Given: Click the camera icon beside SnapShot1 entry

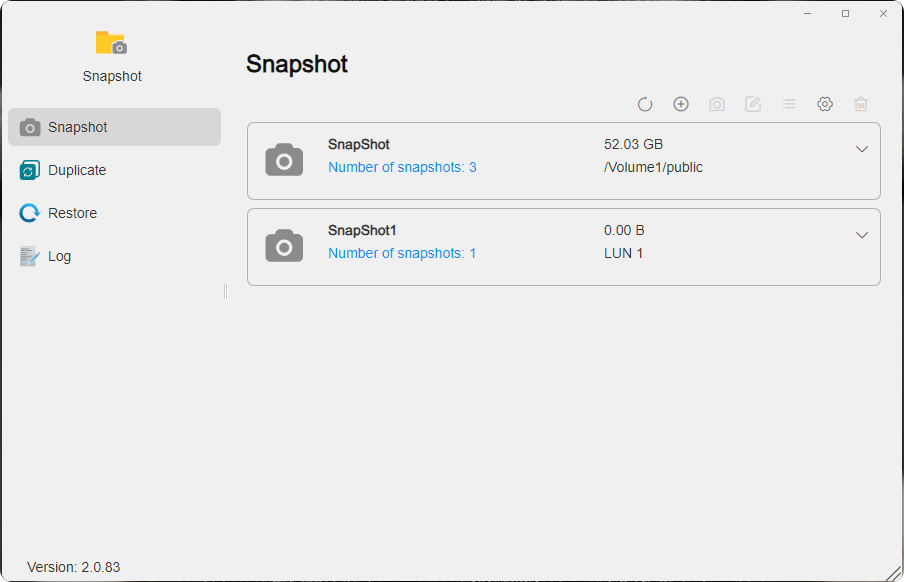Looking at the screenshot, I should tap(284, 244).
